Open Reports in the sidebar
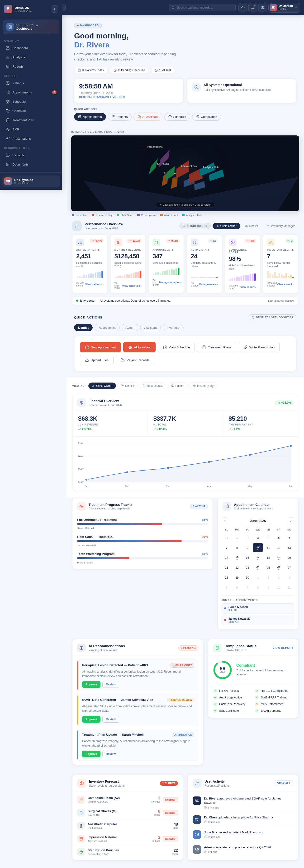Screen dimensions: 304x868 [x=31, y=66]
